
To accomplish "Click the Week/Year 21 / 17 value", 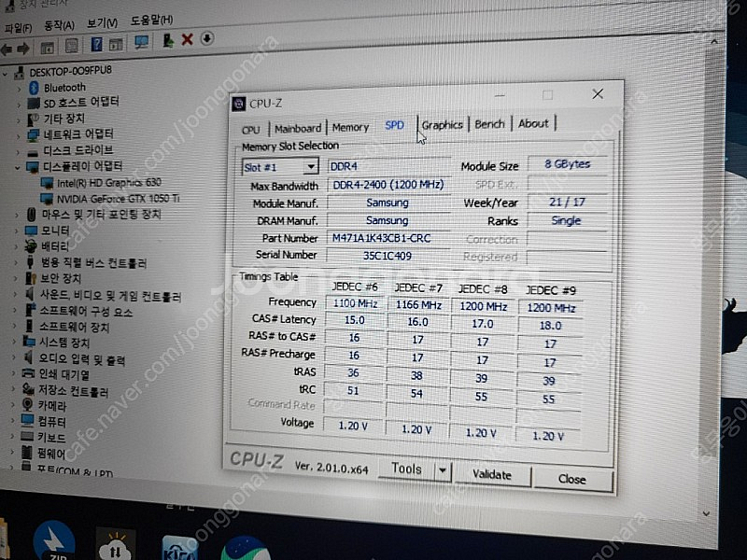I will 567,202.
